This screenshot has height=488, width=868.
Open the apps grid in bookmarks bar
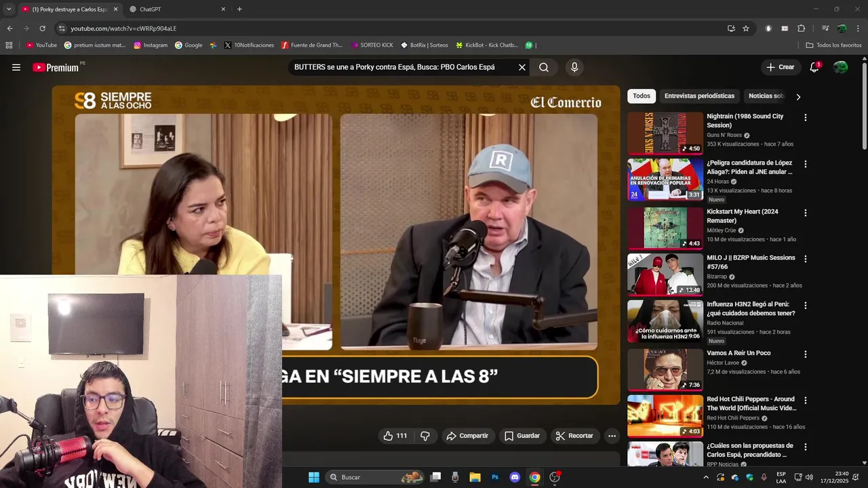[x=9, y=45]
